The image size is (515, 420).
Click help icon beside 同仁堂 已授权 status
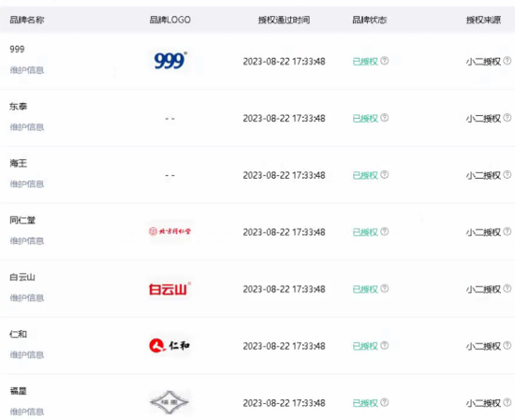click(x=385, y=231)
